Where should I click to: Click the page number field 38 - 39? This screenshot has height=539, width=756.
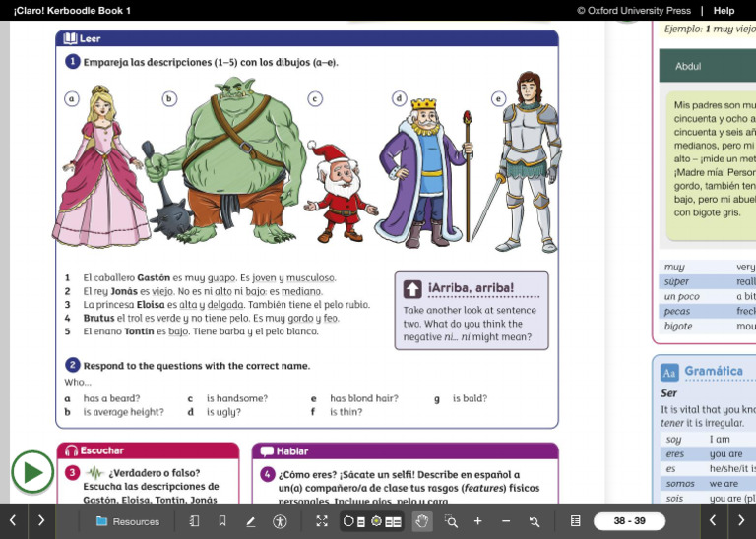tap(629, 521)
